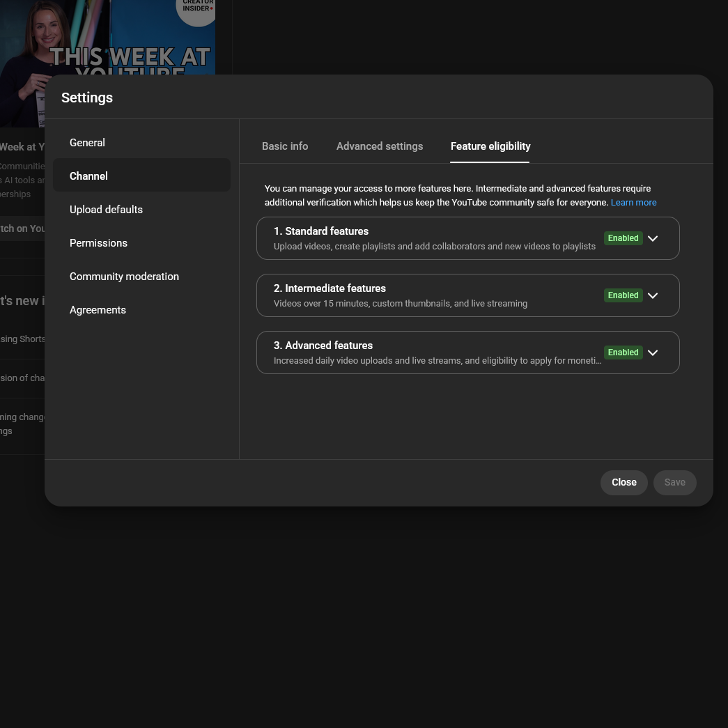
Task: Expand the Standard features chevron
Action: click(x=653, y=238)
